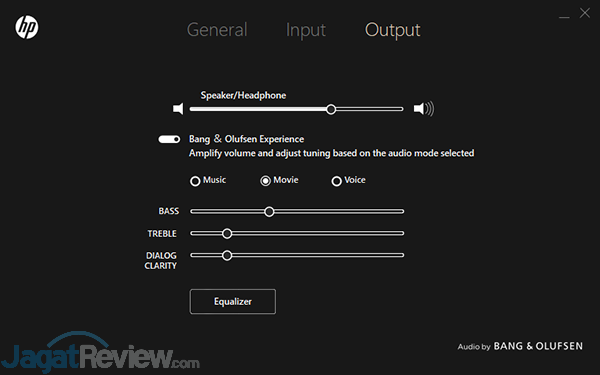Click the DIALOG CLARITY slider handle
600x375 pixels.
(x=227, y=255)
